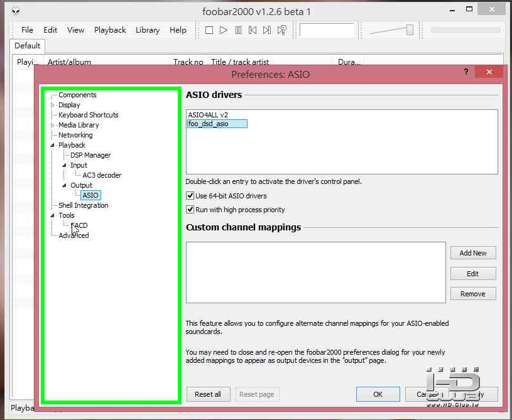Viewport: 512px width, 420px height.
Task: Click the Stop playback button
Action: [209, 30]
